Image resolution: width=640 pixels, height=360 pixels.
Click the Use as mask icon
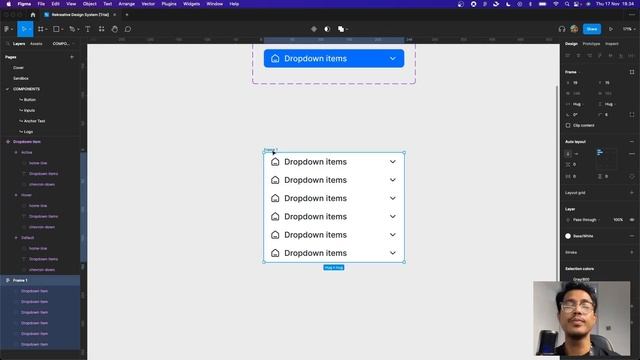[x=327, y=29]
